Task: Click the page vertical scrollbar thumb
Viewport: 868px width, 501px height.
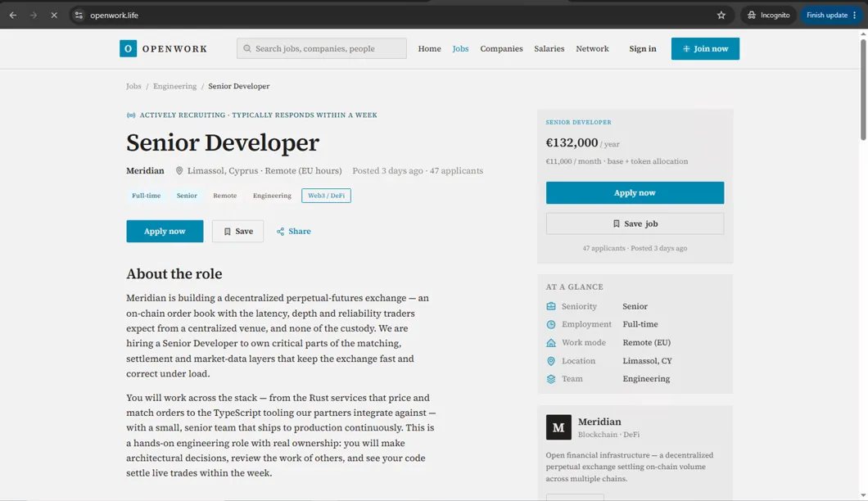Action: coord(863,90)
